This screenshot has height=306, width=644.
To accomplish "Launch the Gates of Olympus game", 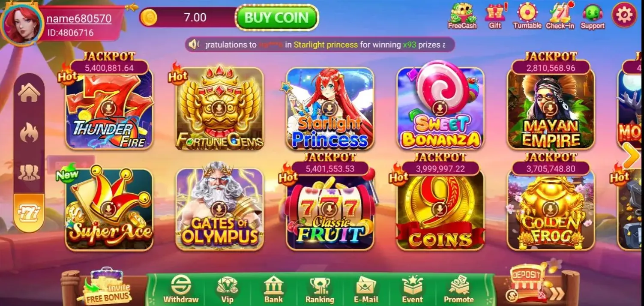I will click(x=219, y=209).
